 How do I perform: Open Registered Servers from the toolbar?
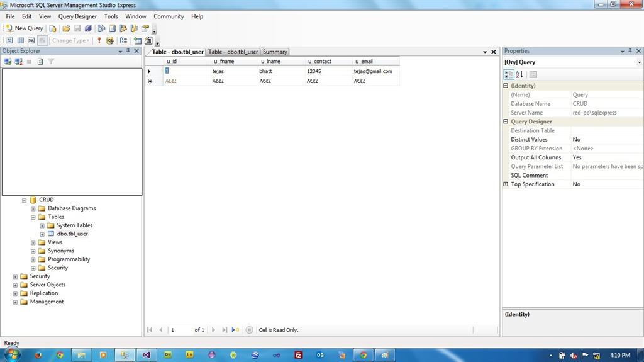(101, 28)
